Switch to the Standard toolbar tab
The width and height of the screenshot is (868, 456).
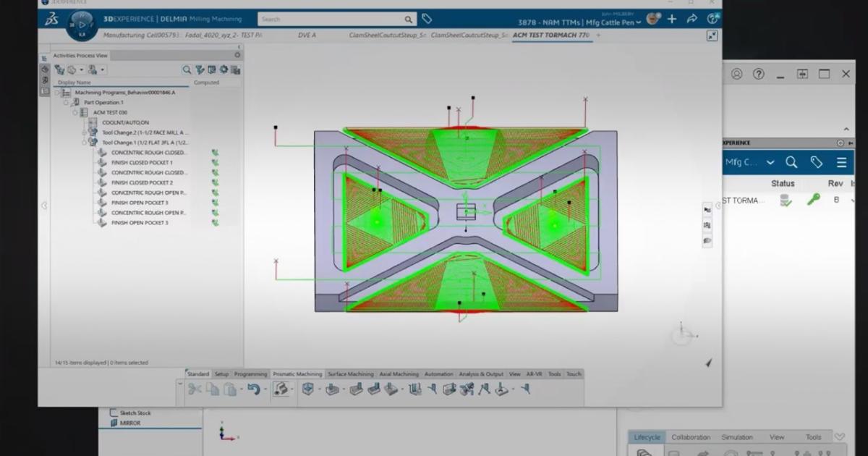tap(198, 374)
